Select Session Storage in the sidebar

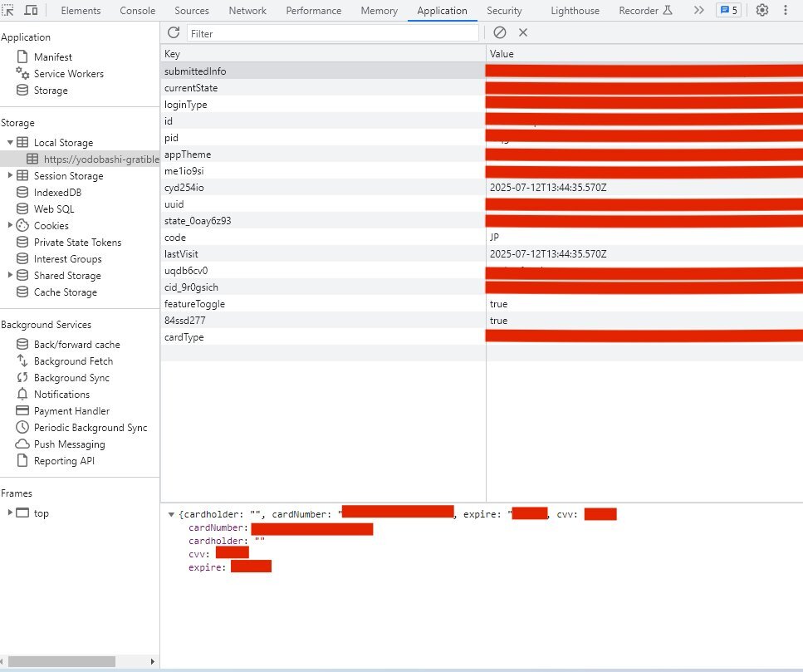click(69, 175)
